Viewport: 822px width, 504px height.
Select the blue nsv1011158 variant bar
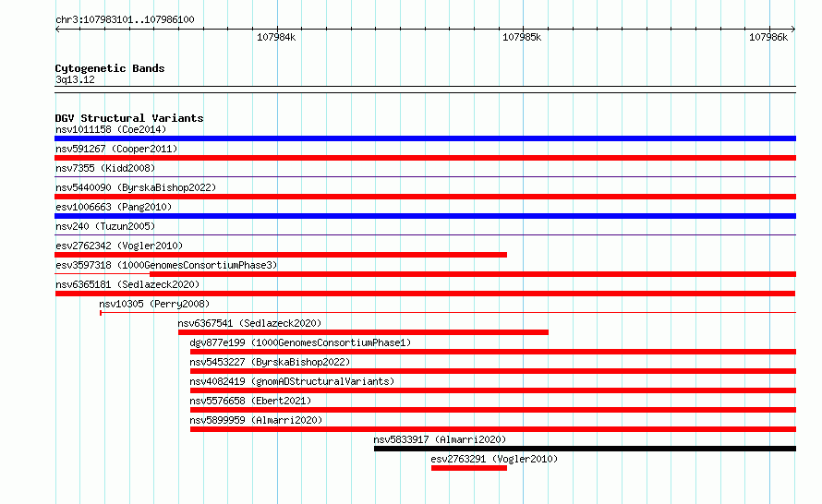[425, 138]
